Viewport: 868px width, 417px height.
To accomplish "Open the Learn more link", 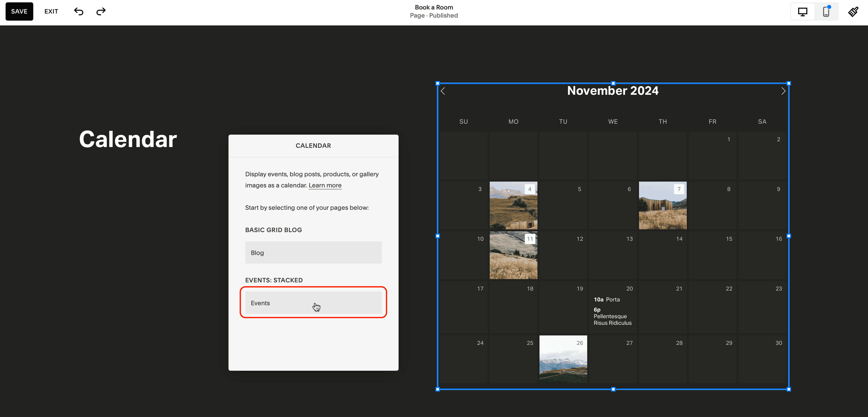I will (x=325, y=185).
